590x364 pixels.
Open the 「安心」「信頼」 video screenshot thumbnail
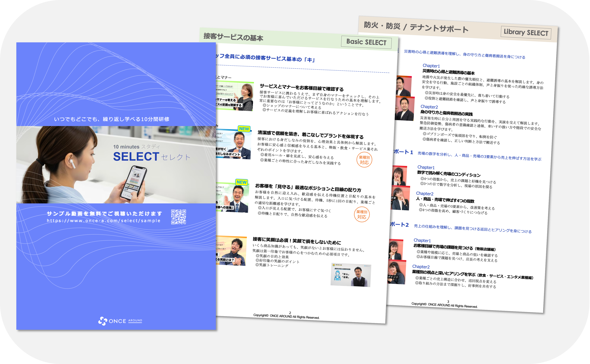click(x=351, y=275)
